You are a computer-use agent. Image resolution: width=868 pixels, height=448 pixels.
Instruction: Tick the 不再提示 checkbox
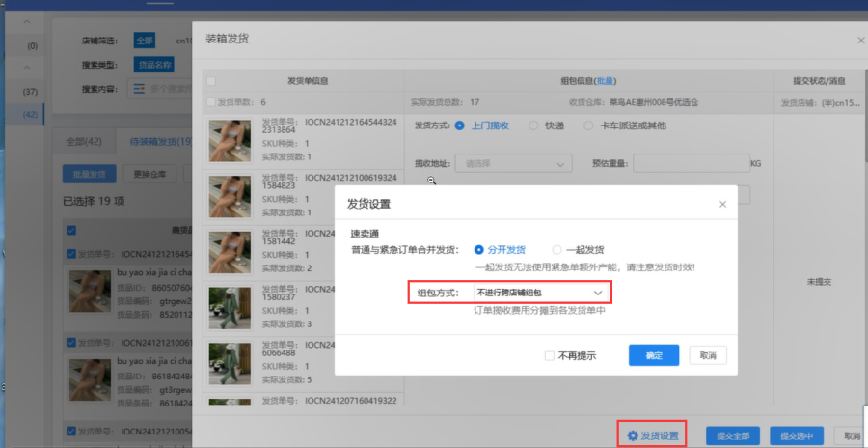(549, 355)
